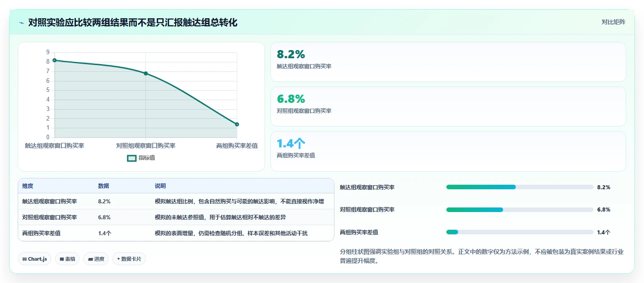Open the 1.4个 data card
The image size is (644, 283).
448,151
